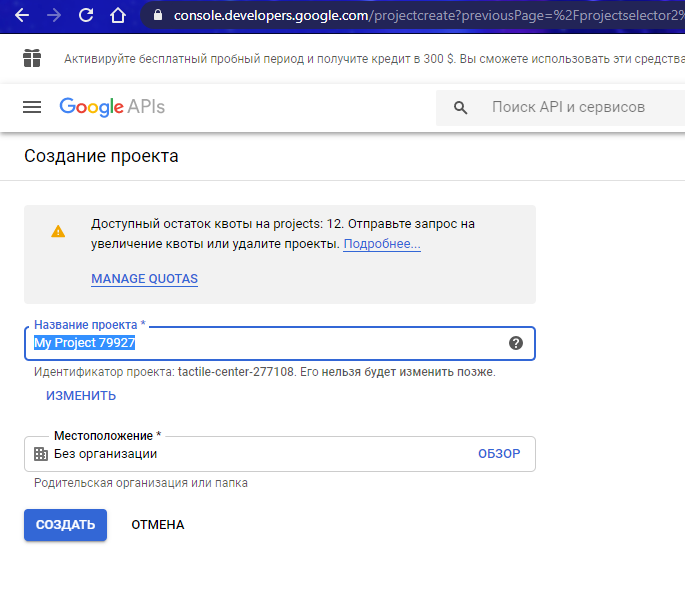Click the project name field My Project 79927

click(280, 343)
